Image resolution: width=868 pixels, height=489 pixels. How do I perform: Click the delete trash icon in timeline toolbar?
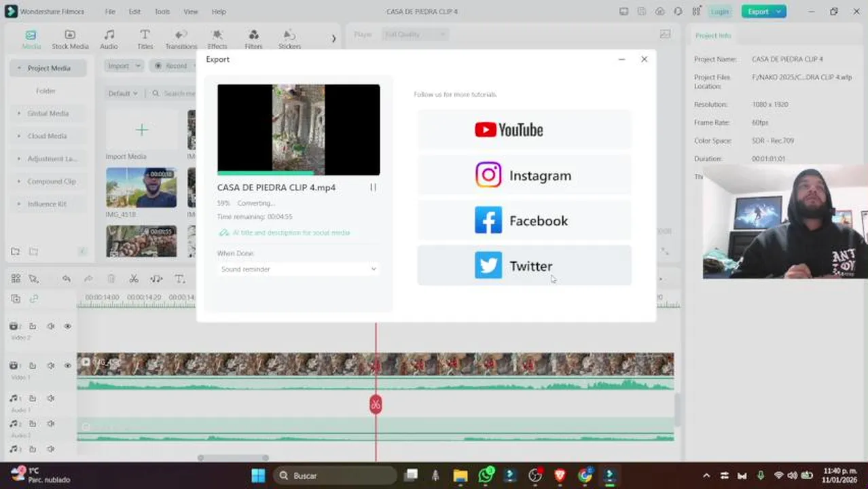tap(111, 278)
